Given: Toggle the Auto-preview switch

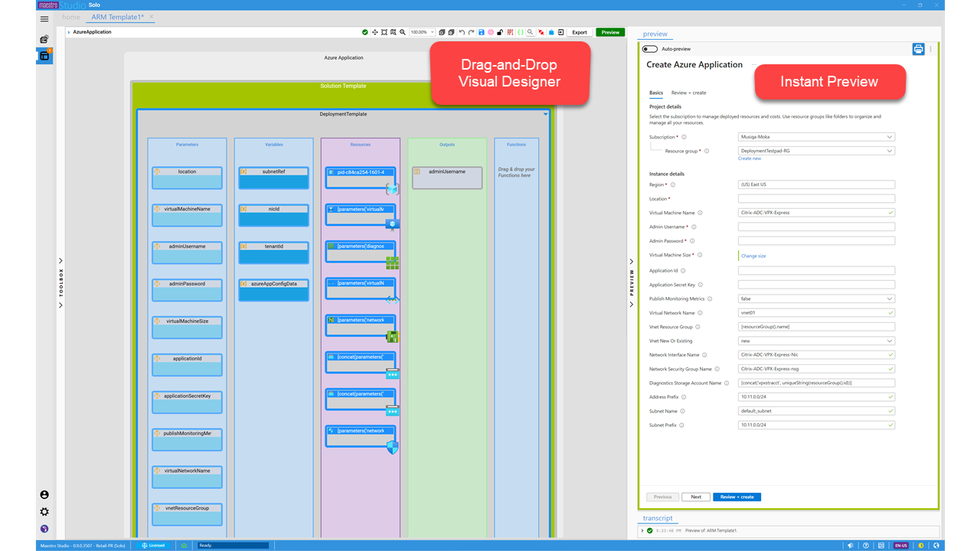Looking at the screenshot, I should tap(649, 48).
